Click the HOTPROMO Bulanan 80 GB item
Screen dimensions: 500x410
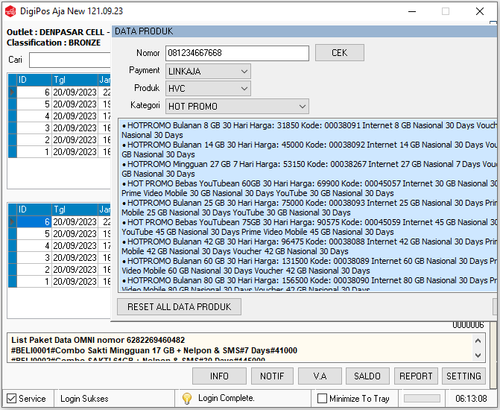click(309, 284)
